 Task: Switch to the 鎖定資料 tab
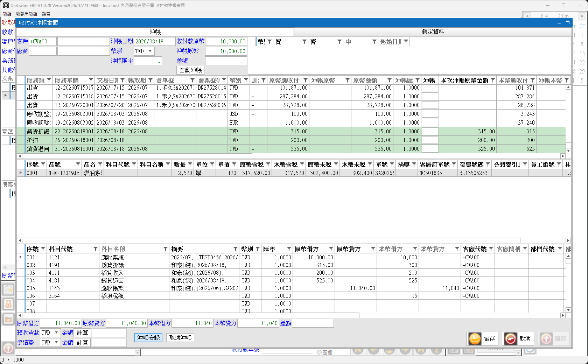433,32
